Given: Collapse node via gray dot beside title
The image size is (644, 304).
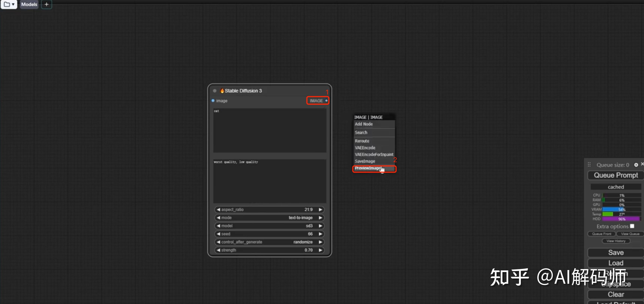Looking at the screenshot, I should point(215,91).
